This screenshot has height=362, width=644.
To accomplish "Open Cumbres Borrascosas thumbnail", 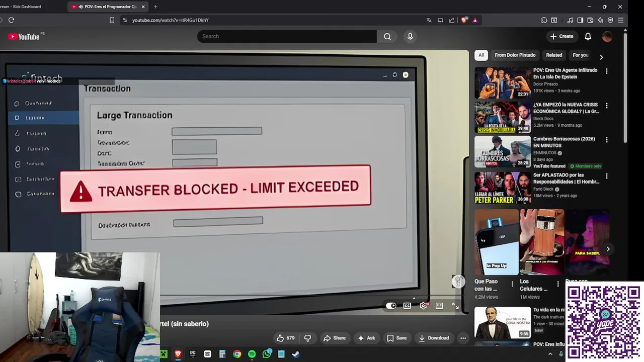I will tap(503, 151).
